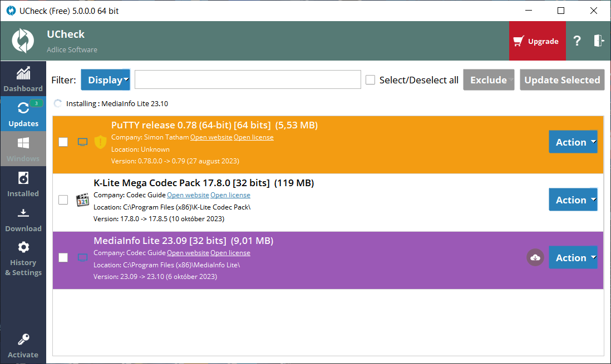Open the help question mark icon
Viewport: 611px width, 364px height.
577,41
